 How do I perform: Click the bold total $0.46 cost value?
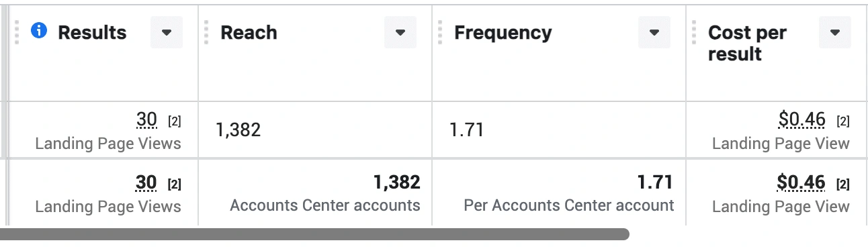[801, 183]
